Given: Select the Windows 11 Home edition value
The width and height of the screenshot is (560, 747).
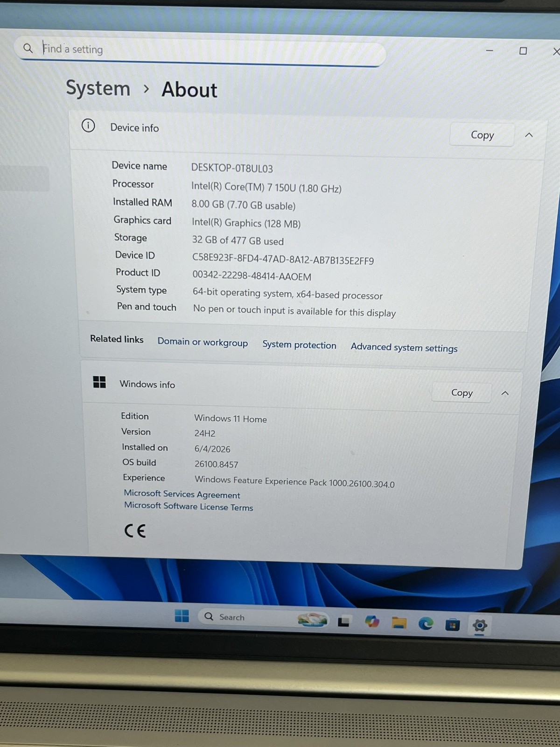Looking at the screenshot, I should coord(231,418).
